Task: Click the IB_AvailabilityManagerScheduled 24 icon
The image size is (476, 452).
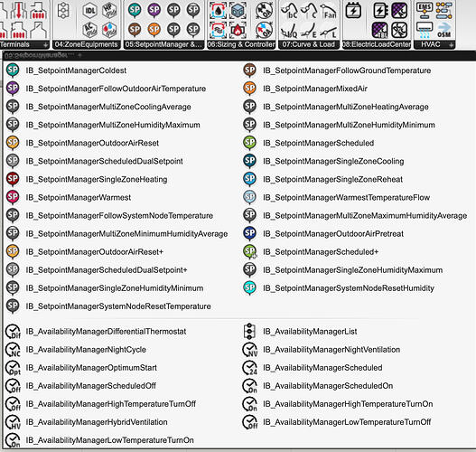Action: click(250, 368)
